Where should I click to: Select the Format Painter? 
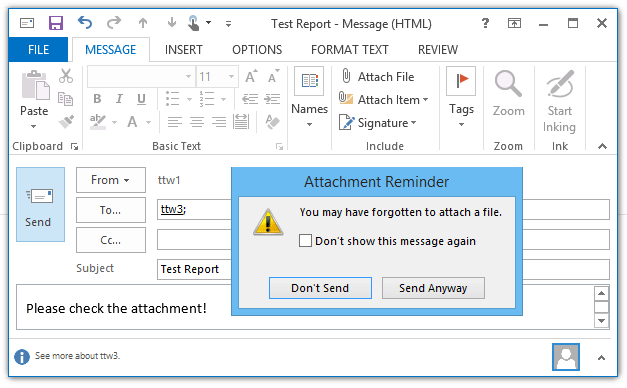tap(66, 121)
